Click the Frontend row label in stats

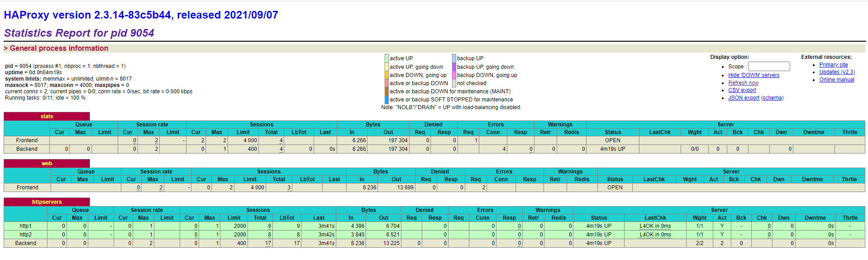pyautogui.click(x=27, y=140)
